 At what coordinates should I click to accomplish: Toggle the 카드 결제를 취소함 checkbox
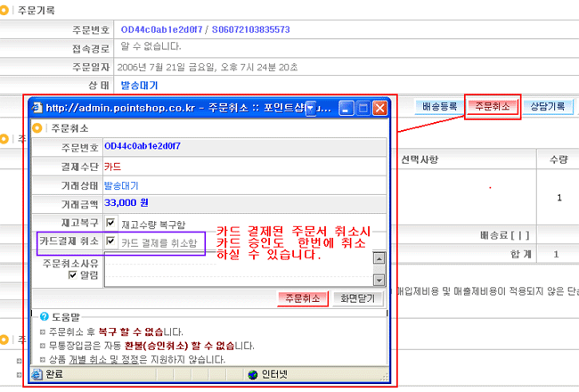(x=110, y=241)
